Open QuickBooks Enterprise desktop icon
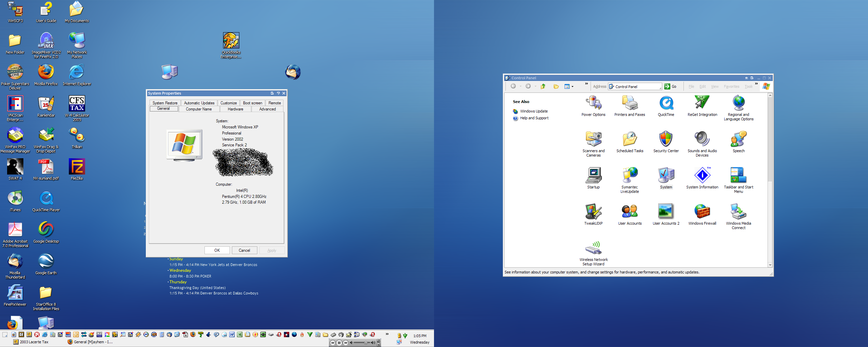 tap(231, 46)
